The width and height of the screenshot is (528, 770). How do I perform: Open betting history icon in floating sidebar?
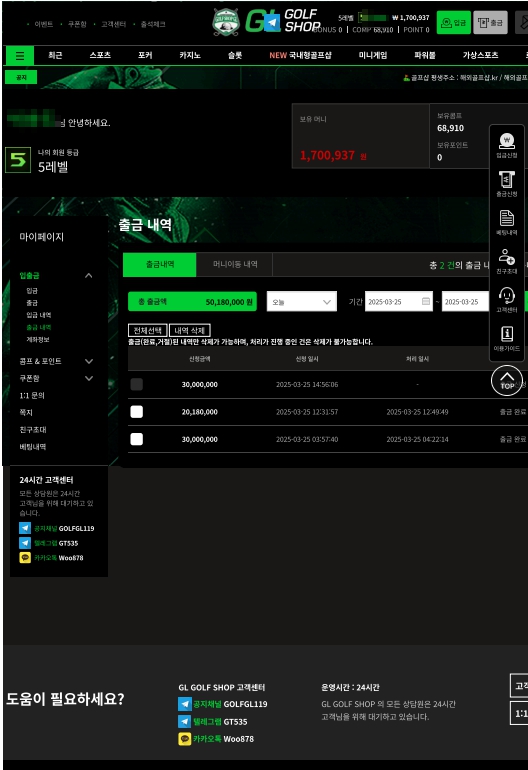[x=506, y=222]
